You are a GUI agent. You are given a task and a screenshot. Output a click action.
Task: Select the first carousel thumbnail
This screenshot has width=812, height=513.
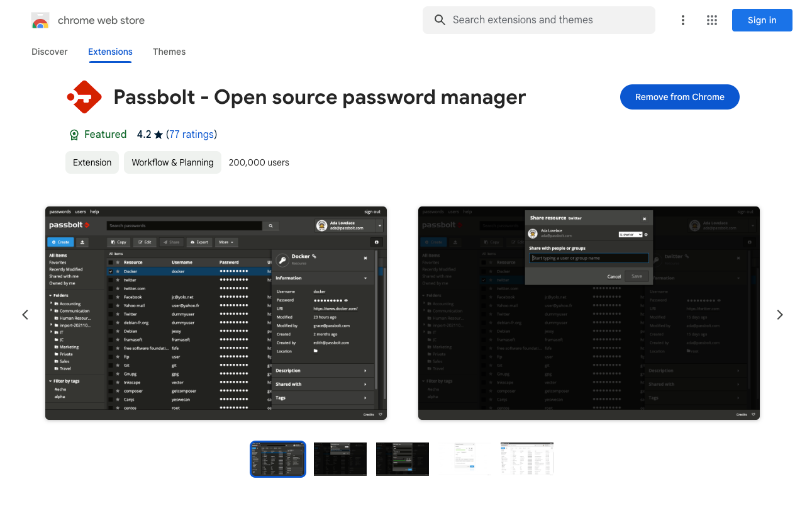(x=278, y=459)
